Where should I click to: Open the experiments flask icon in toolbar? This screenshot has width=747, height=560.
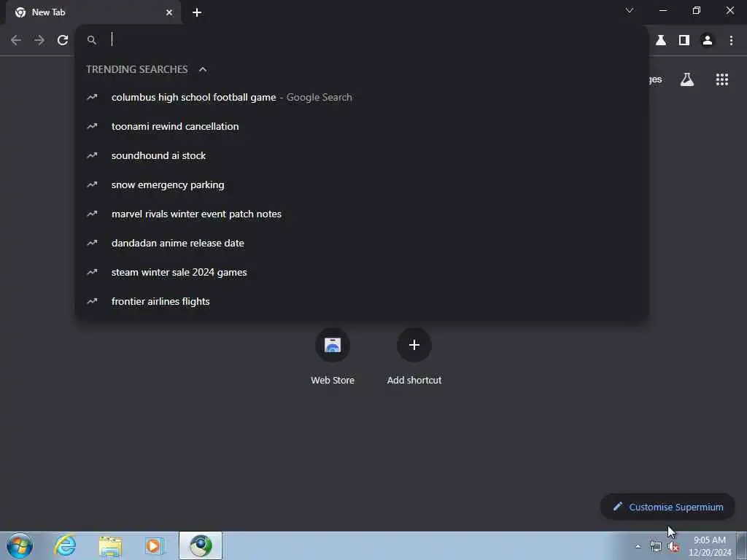coord(661,41)
